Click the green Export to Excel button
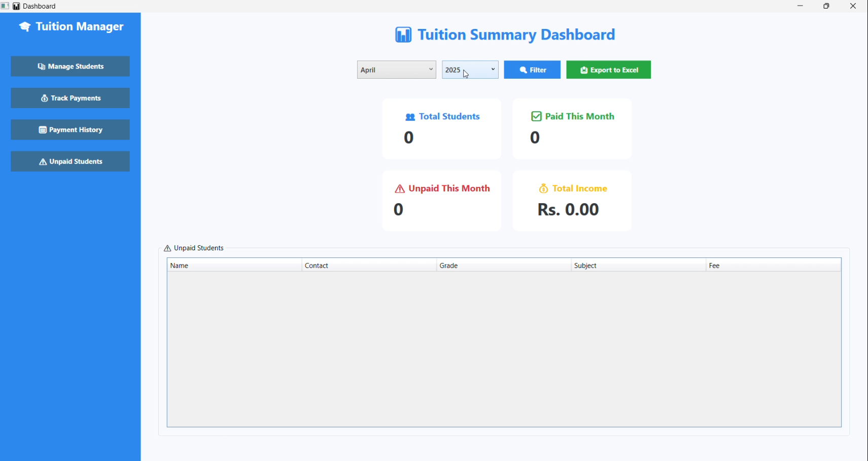 pos(608,70)
